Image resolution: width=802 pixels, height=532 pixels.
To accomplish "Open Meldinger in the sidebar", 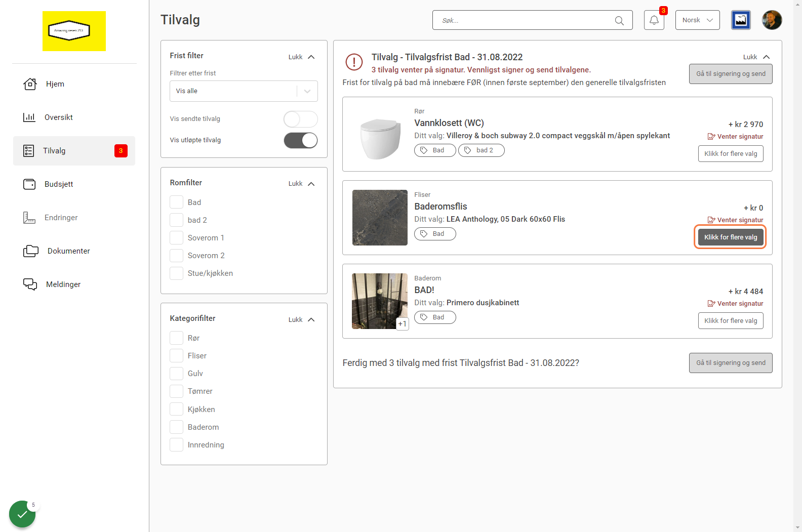I will [x=74, y=284].
